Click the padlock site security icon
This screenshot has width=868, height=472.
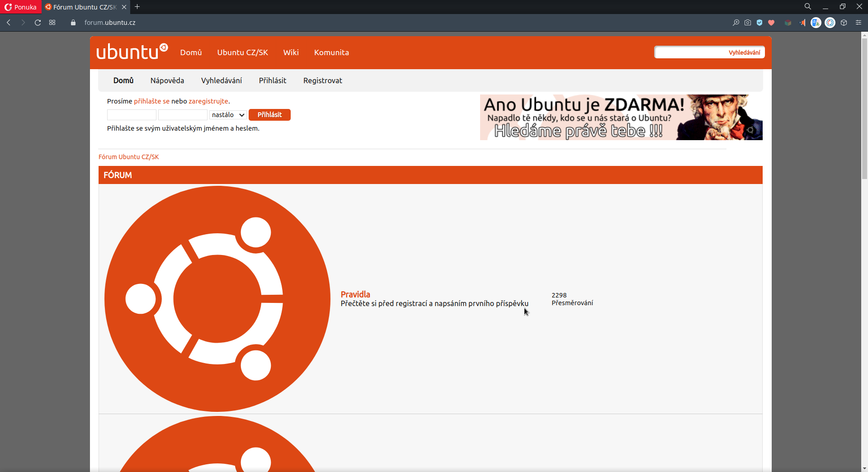coord(73,23)
